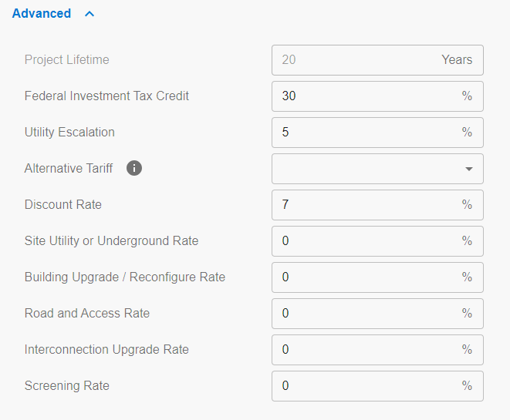
Task: Collapse the Advanced section chevron
Action: click(x=90, y=14)
